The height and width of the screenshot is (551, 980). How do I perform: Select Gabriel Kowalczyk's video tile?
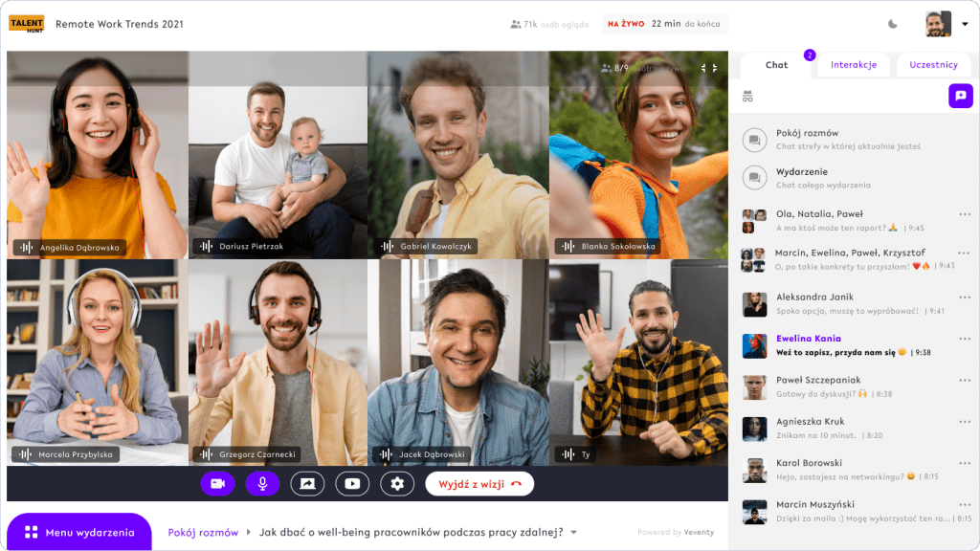[x=457, y=155]
